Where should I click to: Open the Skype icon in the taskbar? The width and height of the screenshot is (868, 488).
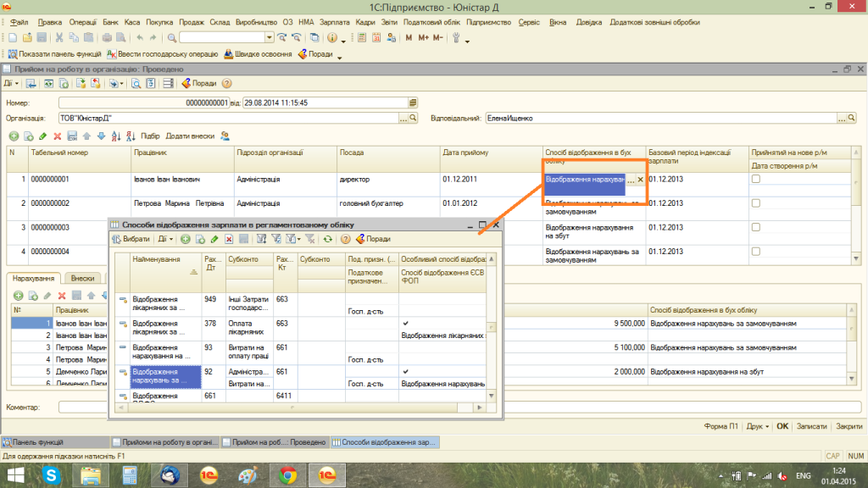click(51, 475)
